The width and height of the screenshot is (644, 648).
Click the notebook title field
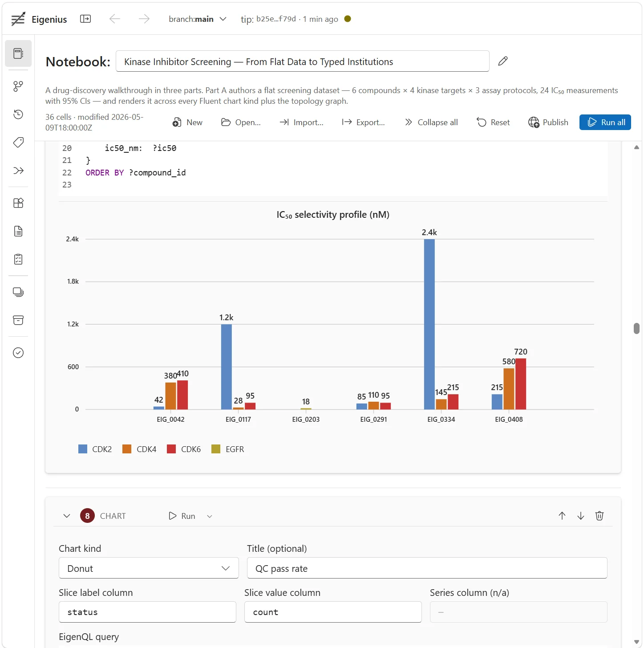[x=303, y=61]
